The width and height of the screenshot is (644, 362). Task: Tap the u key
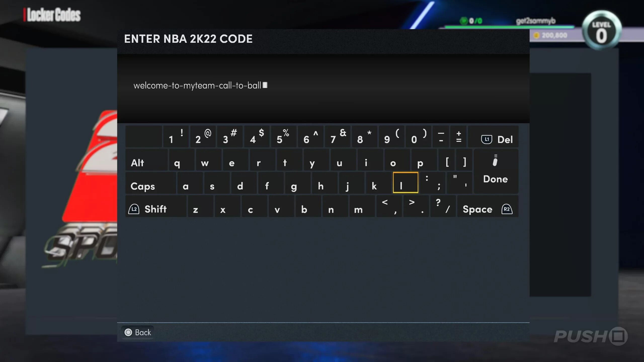click(343, 160)
